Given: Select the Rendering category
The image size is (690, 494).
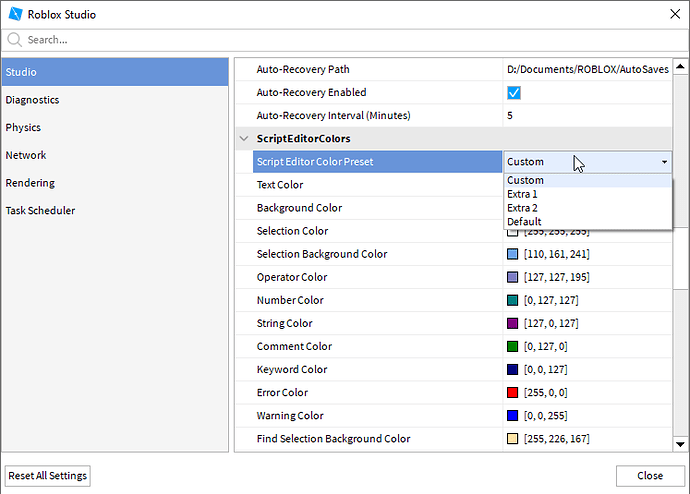Looking at the screenshot, I should coord(30,183).
